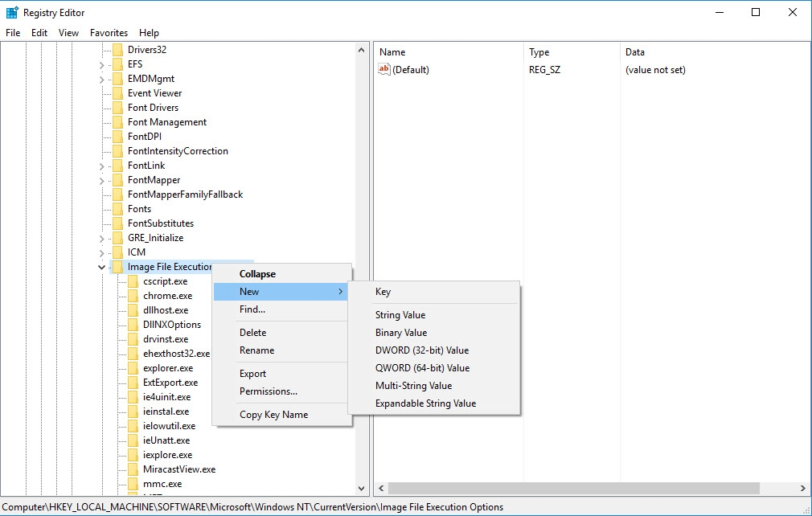This screenshot has height=516, width=812.
Task: Click the folder icon next to chrome.exe
Action: (133, 296)
